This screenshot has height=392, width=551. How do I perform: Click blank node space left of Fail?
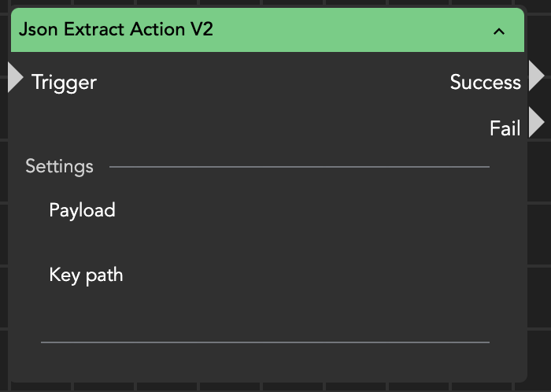[268, 128]
